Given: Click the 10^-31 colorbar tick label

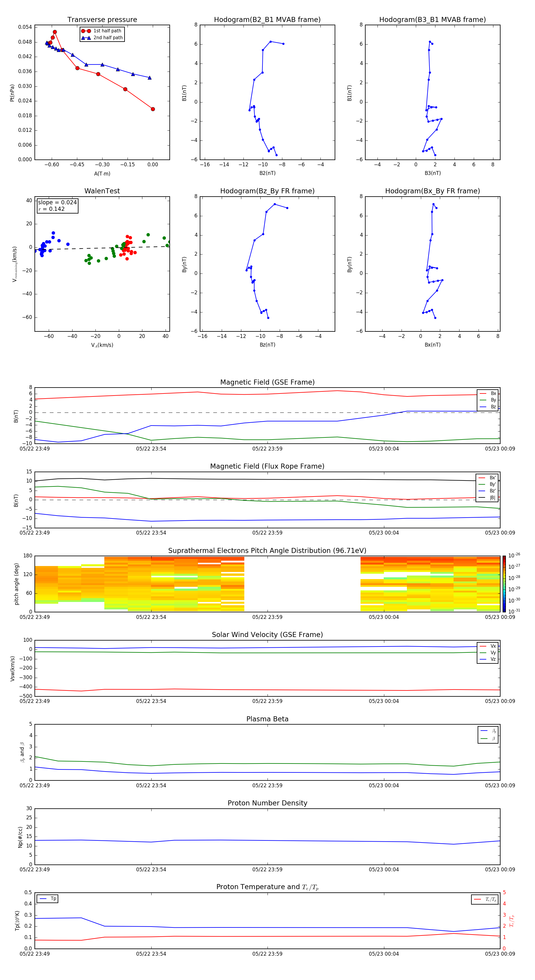Looking at the screenshot, I should tap(514, 611).
